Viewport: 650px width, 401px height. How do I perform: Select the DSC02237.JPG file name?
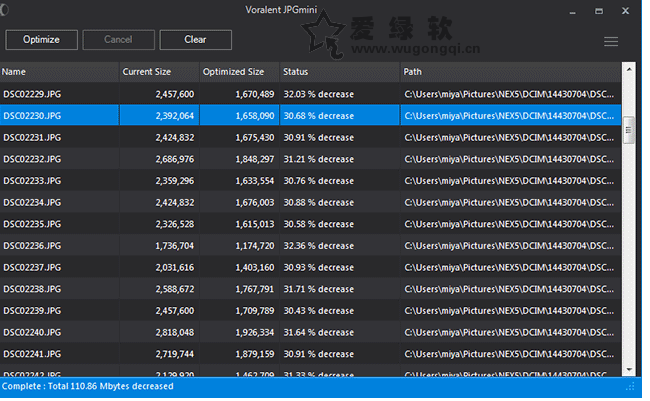(x=32, y=267)
